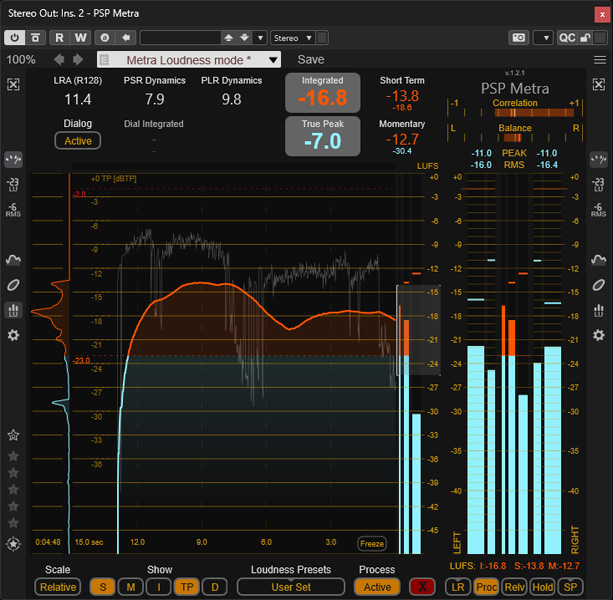Screen dimensions: 613x600
Task: Toggle Relv meter button
Action: click(514, 587)
